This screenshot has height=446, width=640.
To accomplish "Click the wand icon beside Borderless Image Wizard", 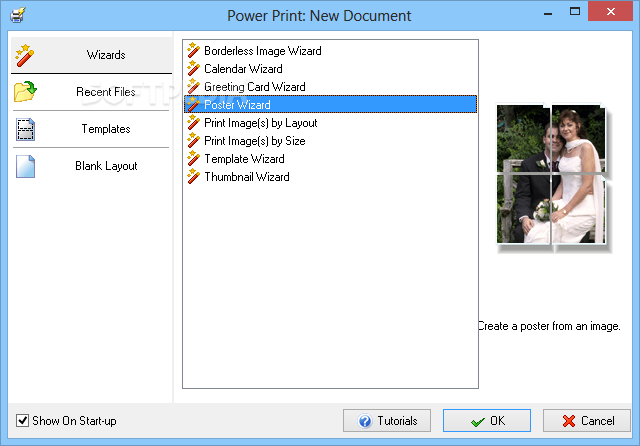I will (x=193, y=51).
